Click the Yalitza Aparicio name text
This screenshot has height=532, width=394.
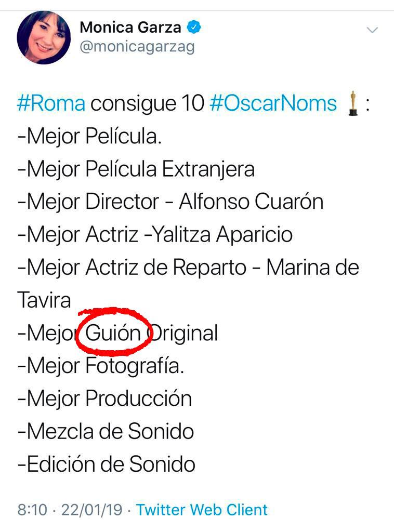[217, 234]
